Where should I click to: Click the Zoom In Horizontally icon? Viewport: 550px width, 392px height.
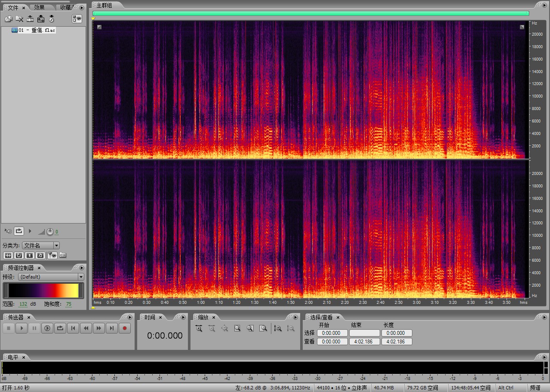[x=199, y=328]
